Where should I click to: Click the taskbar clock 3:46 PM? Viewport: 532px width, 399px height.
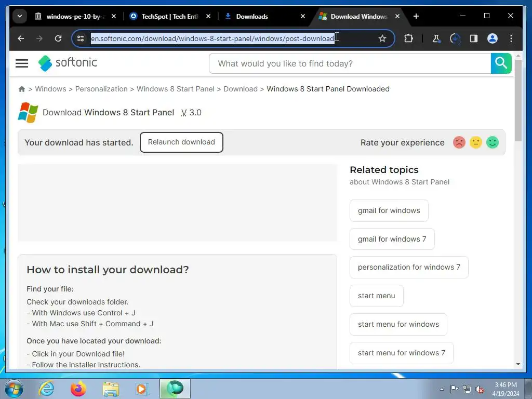(506, 389)
